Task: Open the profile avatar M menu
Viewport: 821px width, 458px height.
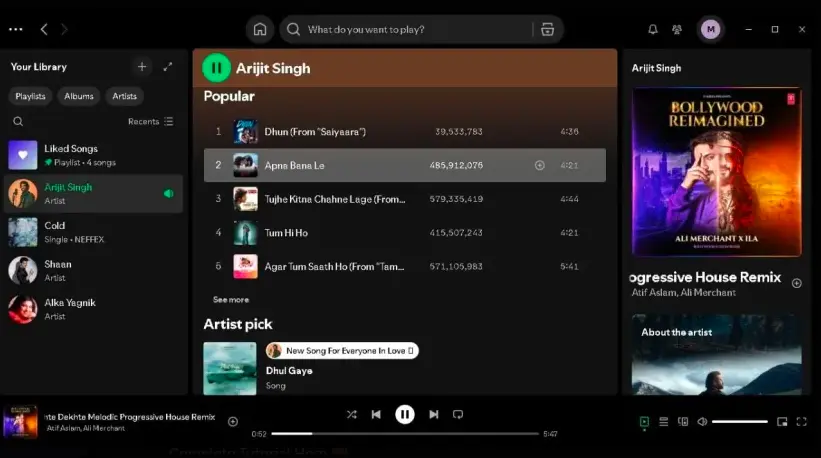Action: click(711, 29)
